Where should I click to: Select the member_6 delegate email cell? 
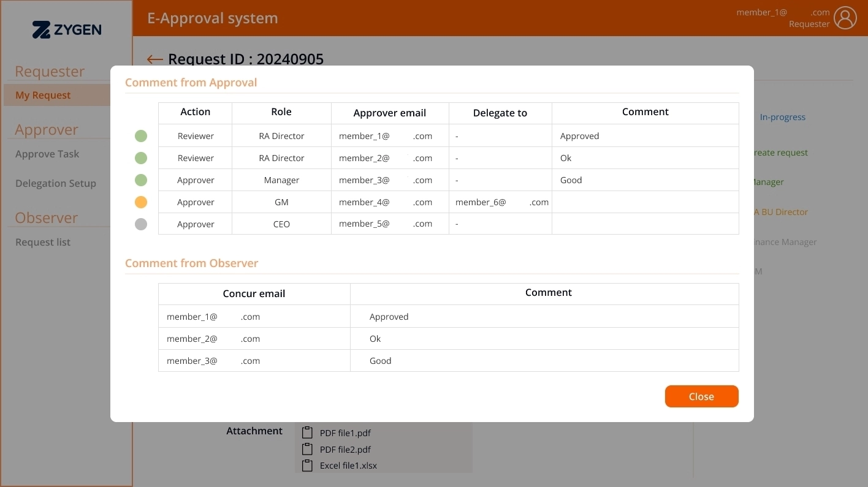point(501,202)
